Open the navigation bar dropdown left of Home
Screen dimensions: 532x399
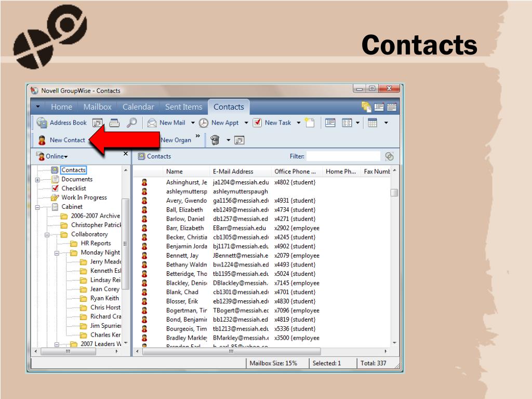pos(37,107)
